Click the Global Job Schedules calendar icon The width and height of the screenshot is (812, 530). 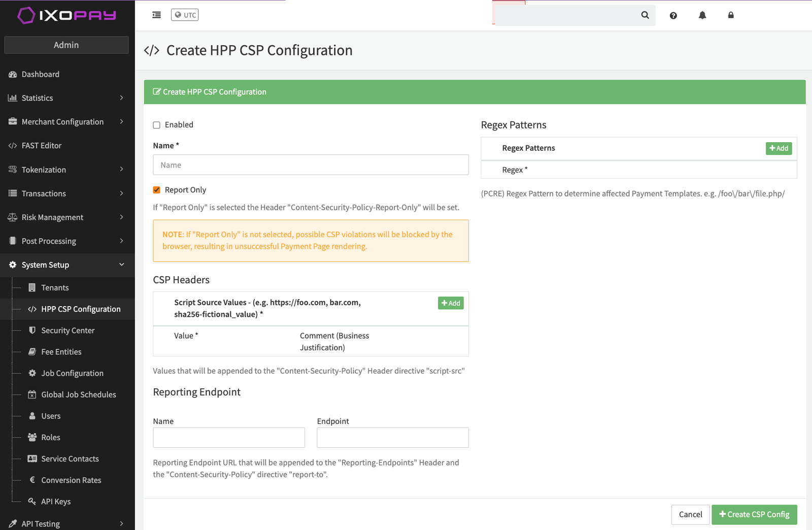click(32, 394)
